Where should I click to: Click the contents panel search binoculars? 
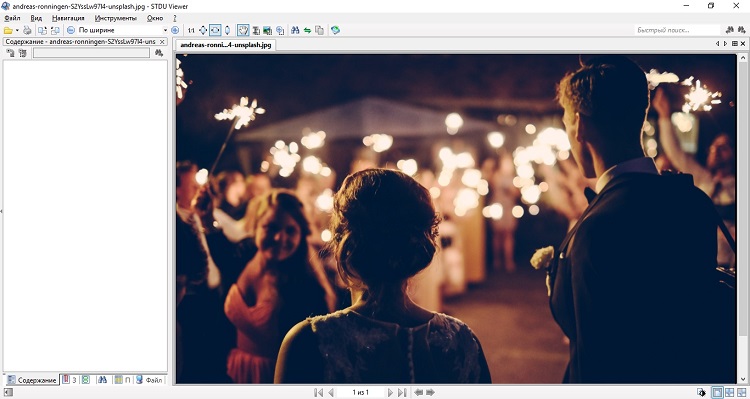click(159, 53)
